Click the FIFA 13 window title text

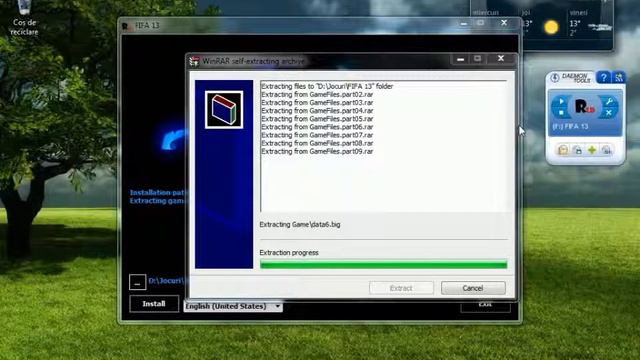pos(147,25)
